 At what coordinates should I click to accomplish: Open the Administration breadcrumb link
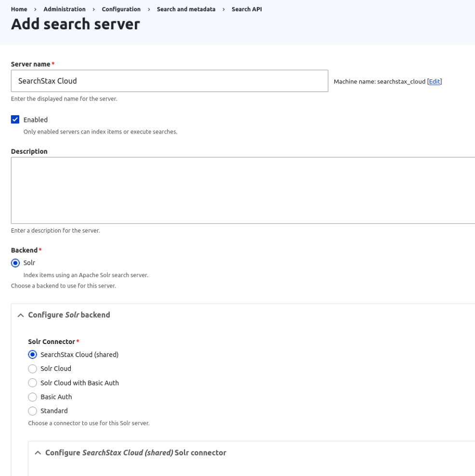pos(65,9)
